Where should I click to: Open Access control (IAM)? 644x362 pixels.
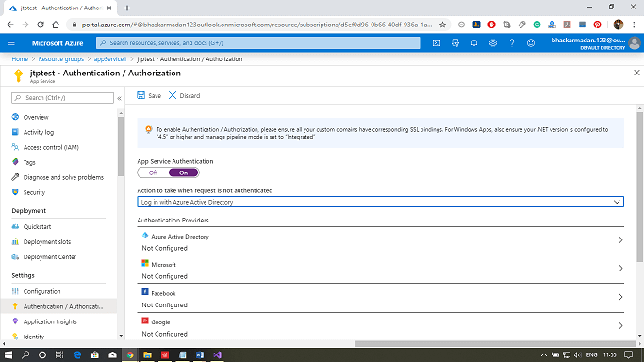(51, 147)
